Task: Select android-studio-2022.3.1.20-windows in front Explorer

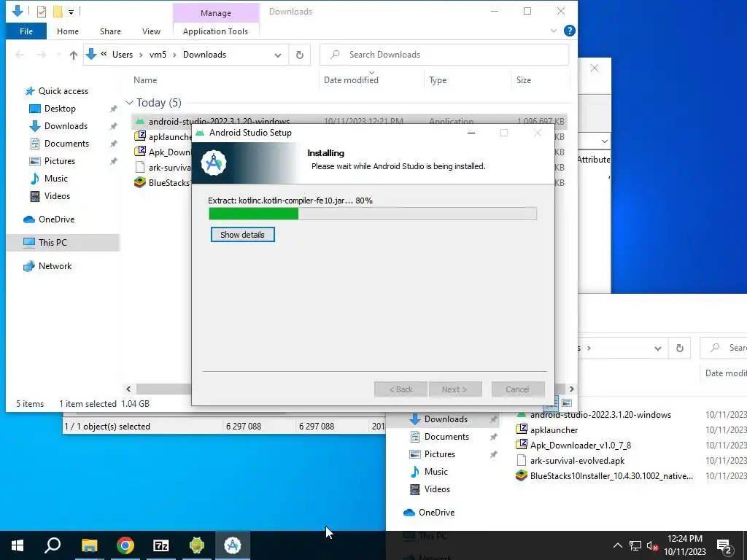Action: tap(219, 121)
